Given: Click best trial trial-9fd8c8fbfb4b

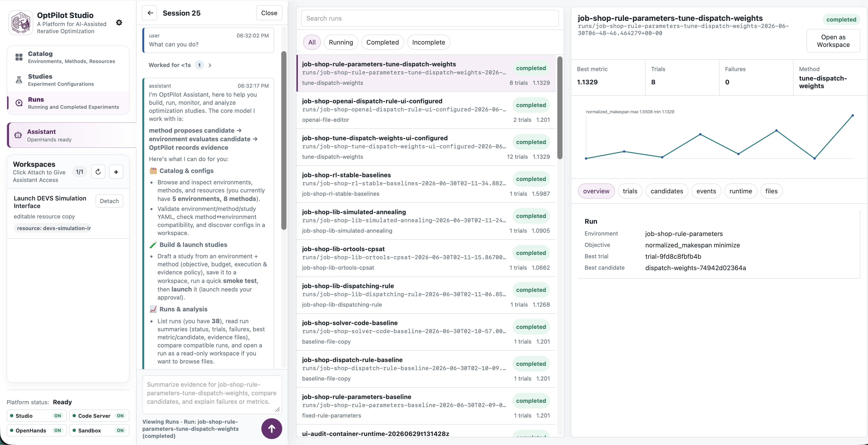Looking at the screenshot, I should pos(673,256).
